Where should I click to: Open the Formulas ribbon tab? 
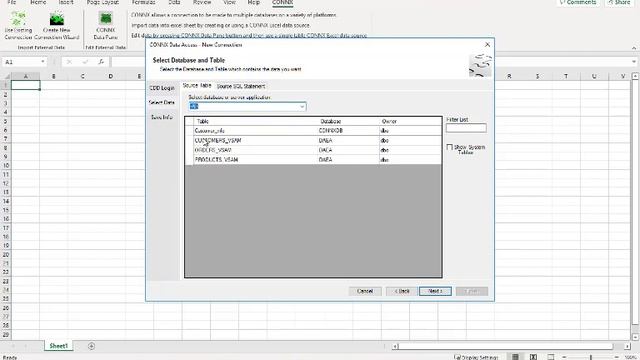pos(143,2)
